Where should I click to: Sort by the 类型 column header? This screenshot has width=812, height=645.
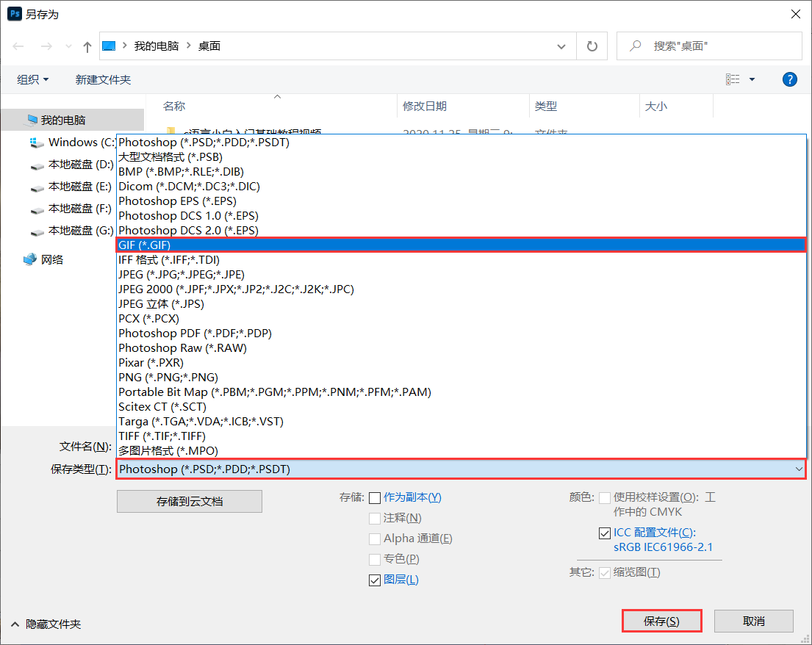[x=546, y=106]
